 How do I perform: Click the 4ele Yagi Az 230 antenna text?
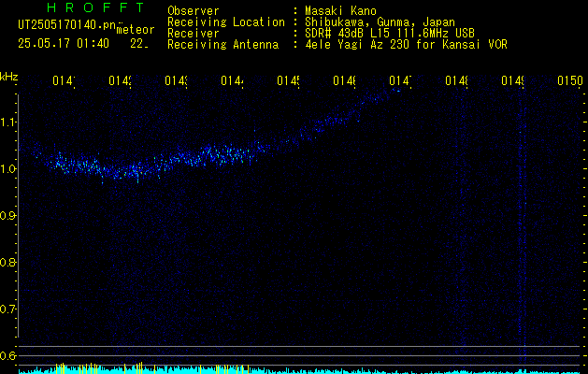(406, 45)
